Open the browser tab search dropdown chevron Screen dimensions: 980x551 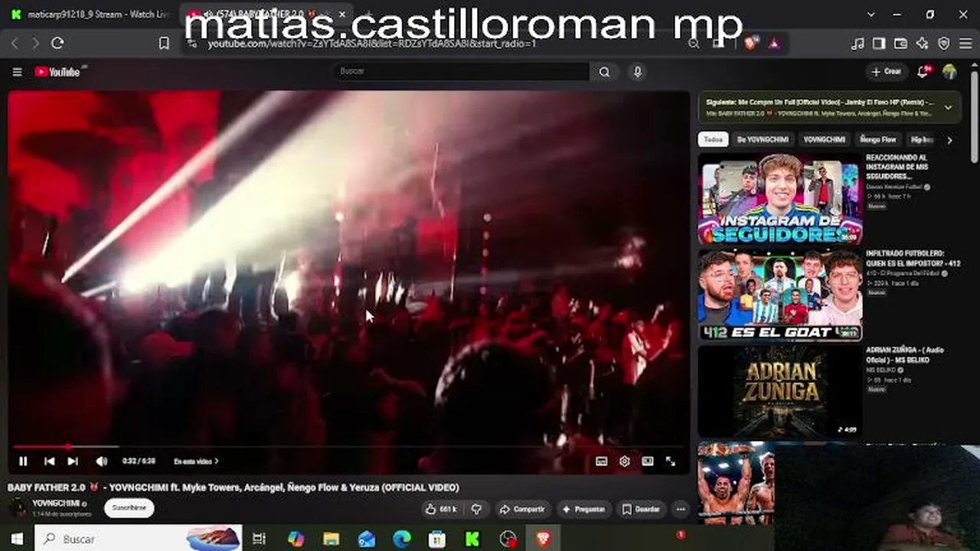(871, 15)
